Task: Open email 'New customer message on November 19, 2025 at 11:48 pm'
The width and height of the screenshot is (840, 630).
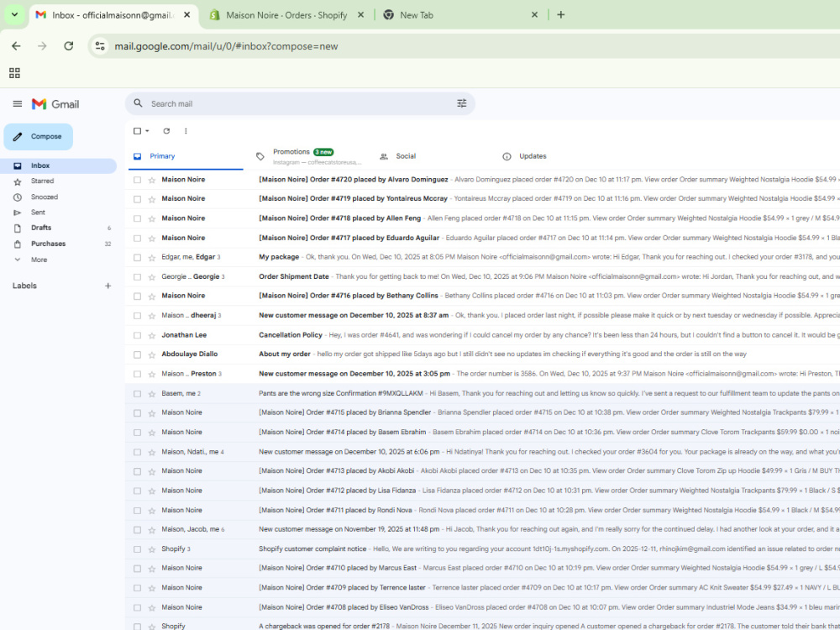Action: [482, 529]
